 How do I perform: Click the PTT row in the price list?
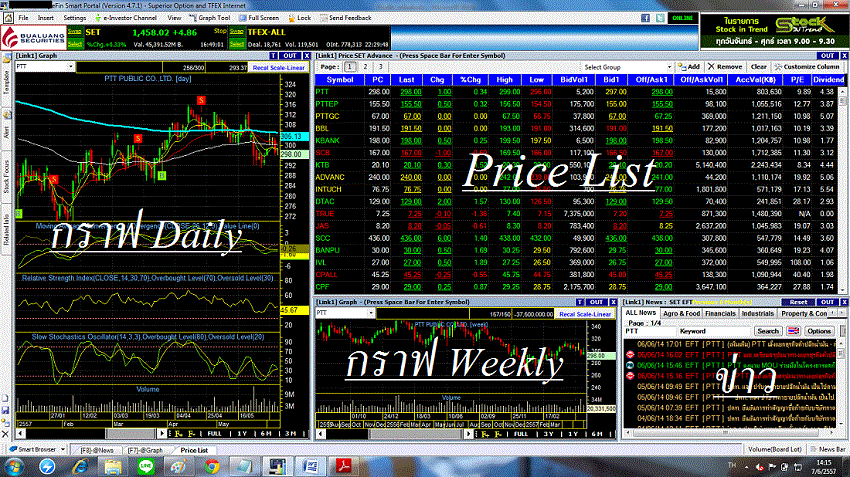pos(576,92)
